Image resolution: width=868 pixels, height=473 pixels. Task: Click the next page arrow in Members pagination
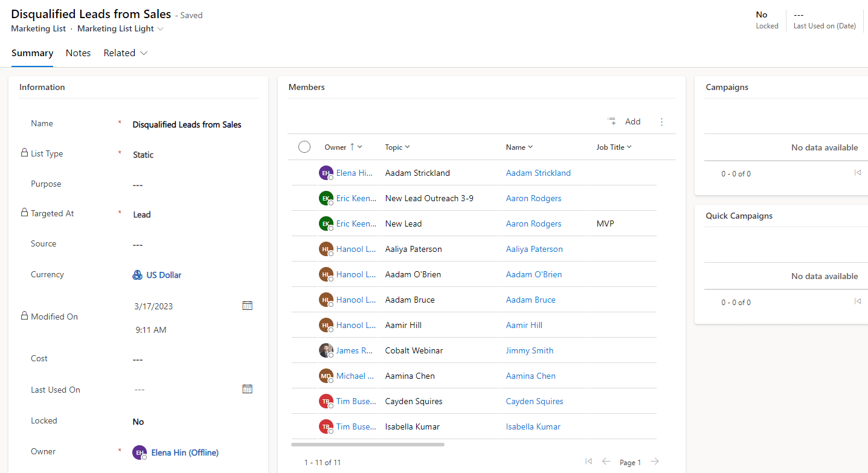(654, 461)
